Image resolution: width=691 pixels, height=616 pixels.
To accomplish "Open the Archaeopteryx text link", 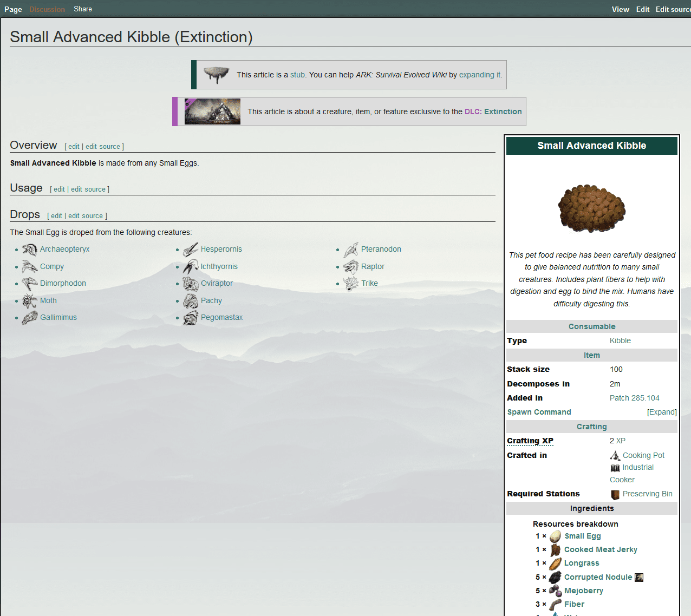I will tap(65, 250).
